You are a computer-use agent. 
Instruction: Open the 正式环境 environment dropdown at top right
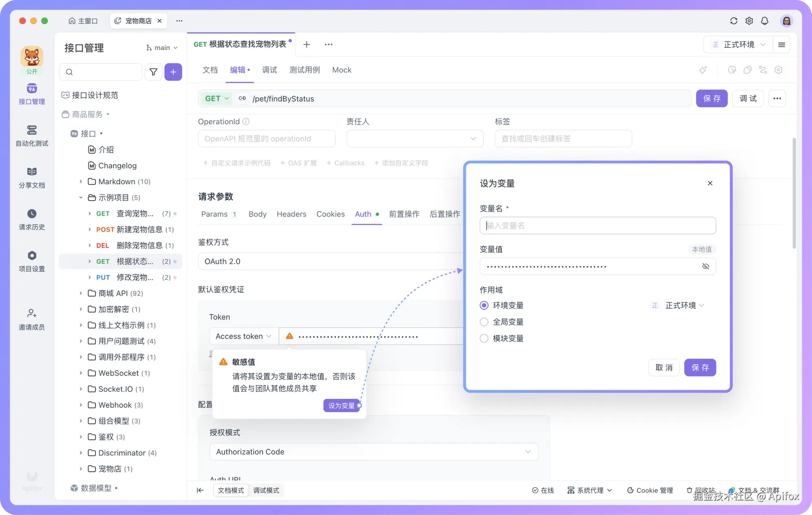pyautogui.click(x=739, y=45)
